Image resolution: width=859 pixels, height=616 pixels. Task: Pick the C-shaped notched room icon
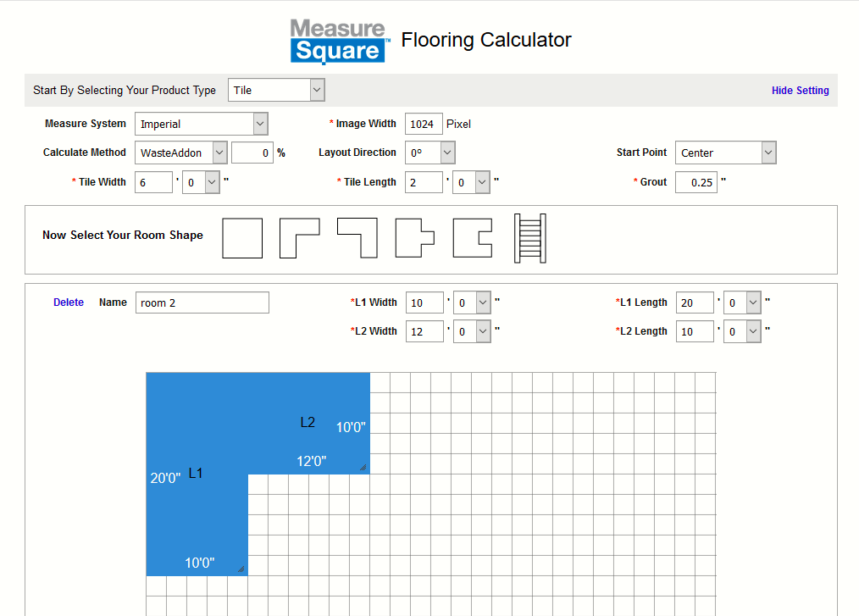tap(472, 238)
